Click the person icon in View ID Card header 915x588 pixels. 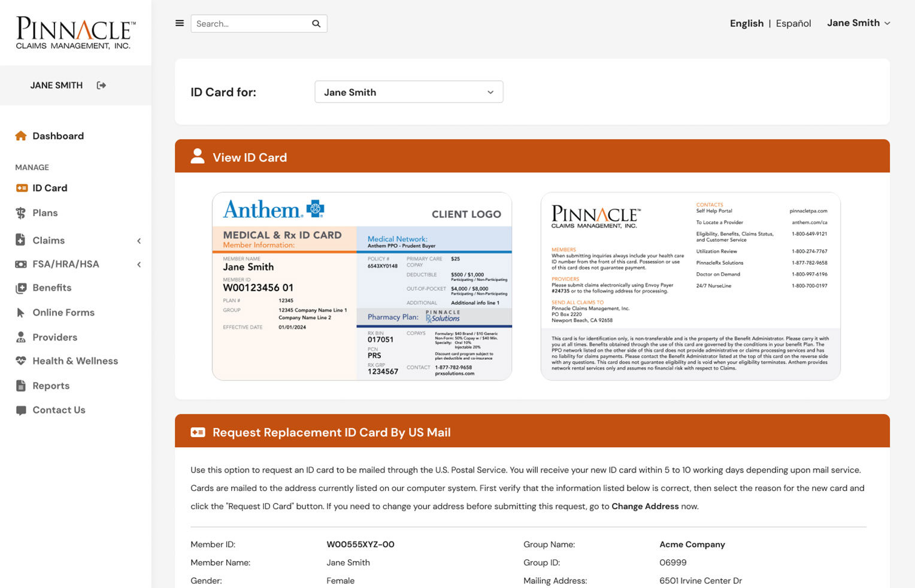pyautogui.click(x=198, y=156)
